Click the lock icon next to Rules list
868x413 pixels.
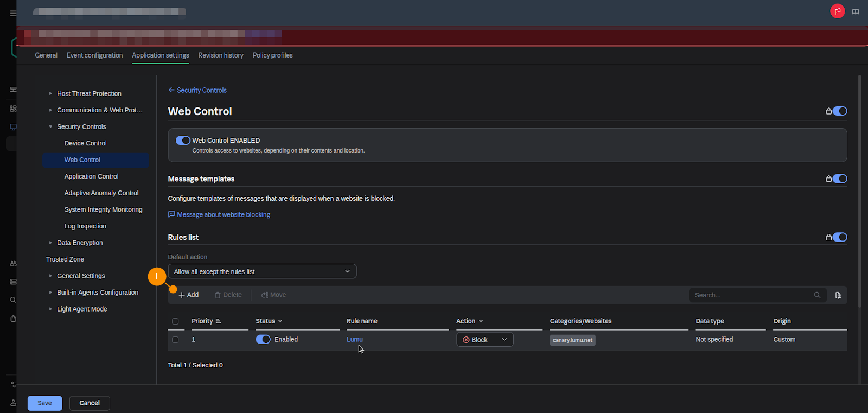click(828, 237)
